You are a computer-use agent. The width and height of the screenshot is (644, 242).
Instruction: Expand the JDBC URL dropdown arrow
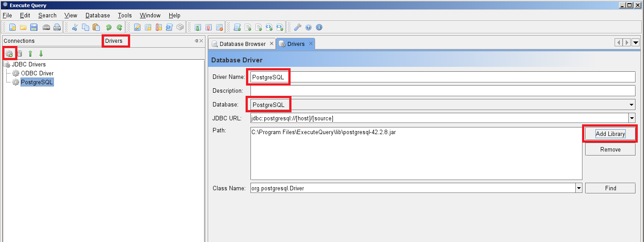(x=632, y=118)
